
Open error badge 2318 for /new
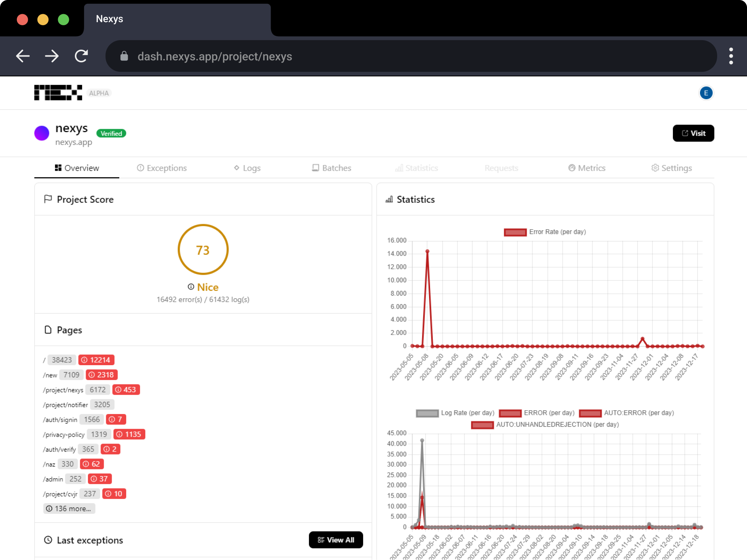102,375
